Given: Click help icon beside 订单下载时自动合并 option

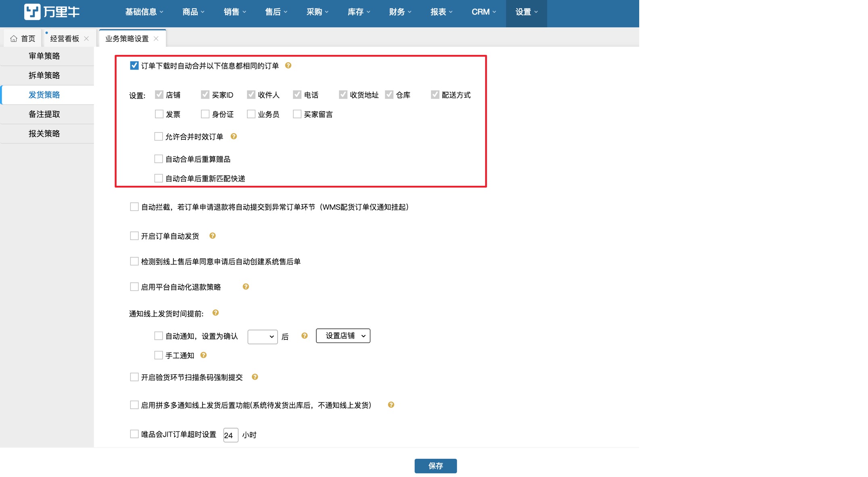Looking at the screenshot, I should [288, 65].
